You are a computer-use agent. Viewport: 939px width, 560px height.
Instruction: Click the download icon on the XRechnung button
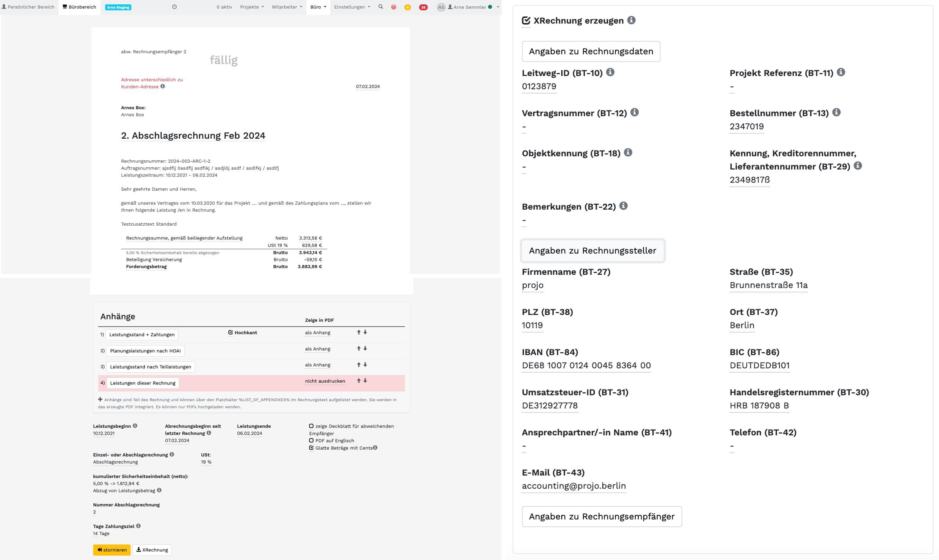[x=139, y=550]
